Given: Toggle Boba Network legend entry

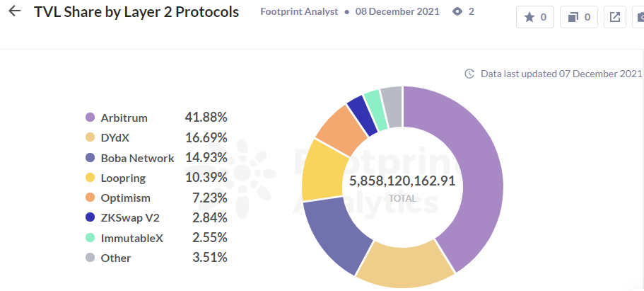Looking at the screenshot, I should (x=137, y=158).
